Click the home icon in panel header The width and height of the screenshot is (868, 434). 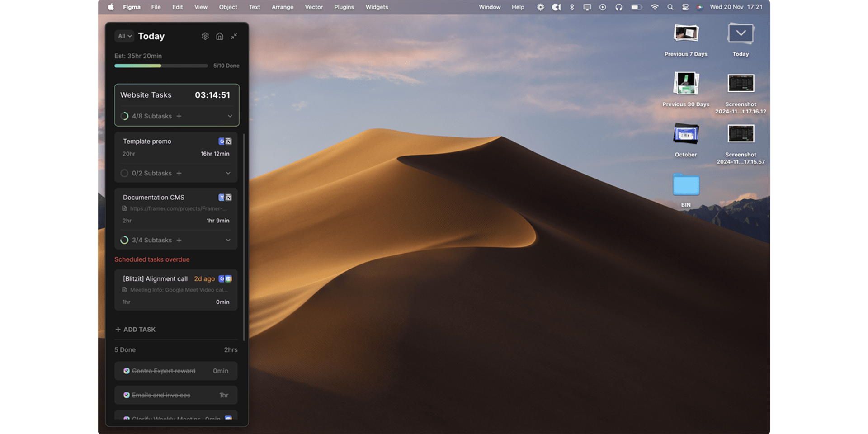point(220,36)
